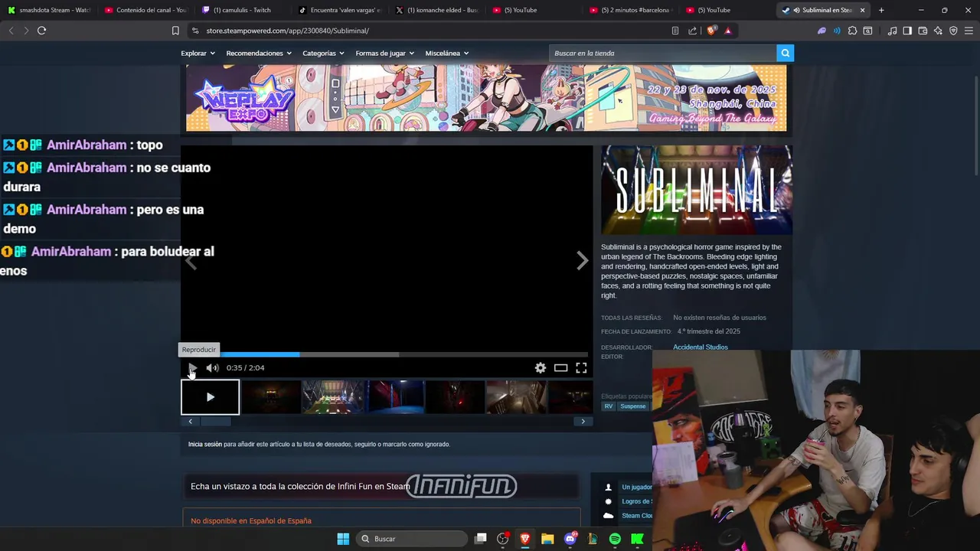Expand the Recomendaciones dropdown menu
980x551 pixels.
coord(259,53)
